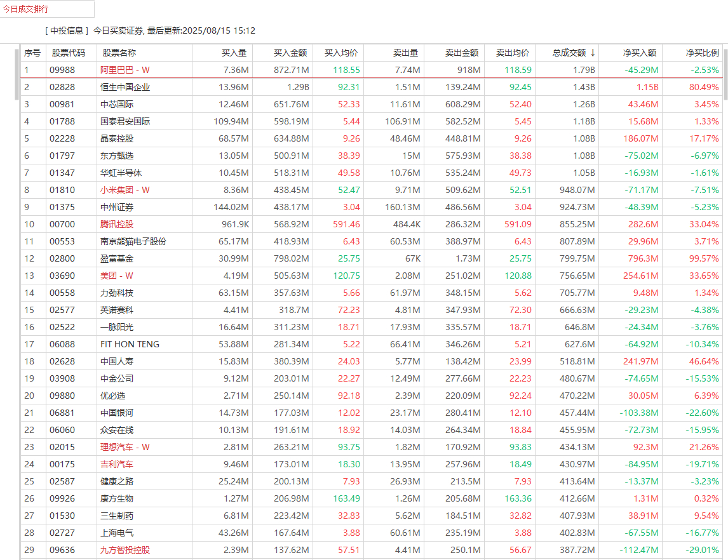Viewport: 728px width, 560px height.
Task: Click total turnover 1.79B
Action: pyautogui.click(x=584, y=70)
